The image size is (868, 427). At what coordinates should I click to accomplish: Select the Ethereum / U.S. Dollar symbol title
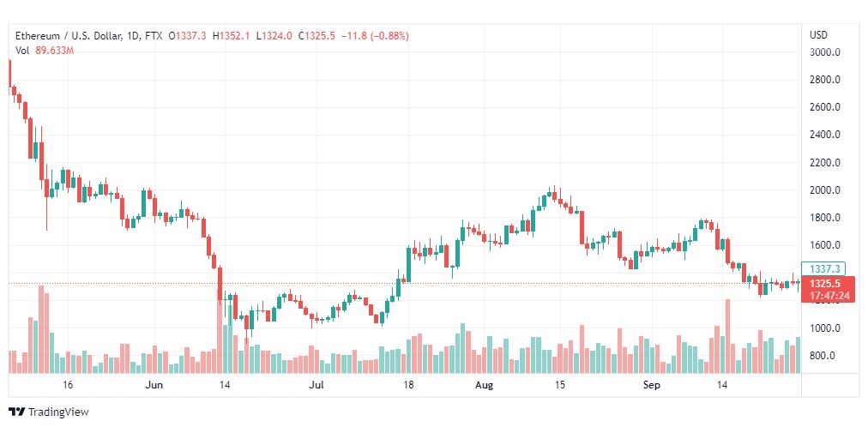pos(68,36)
